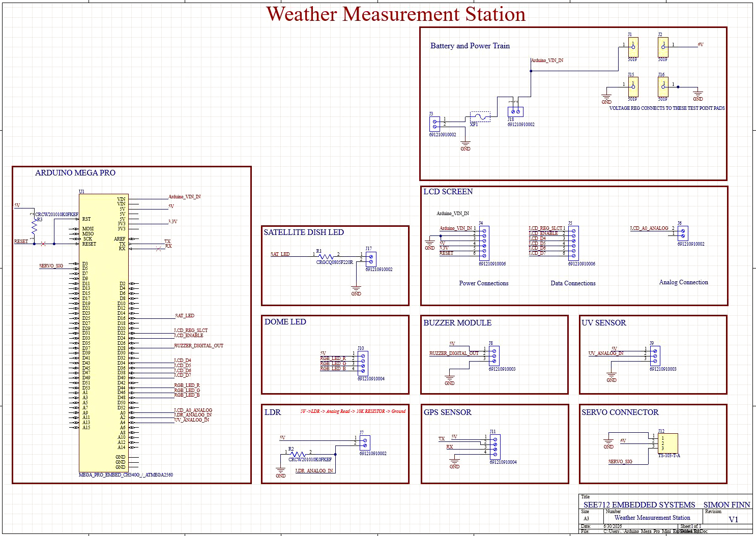Select the SIMON FINN author text
756x536 pixels.
pos(726,505)
